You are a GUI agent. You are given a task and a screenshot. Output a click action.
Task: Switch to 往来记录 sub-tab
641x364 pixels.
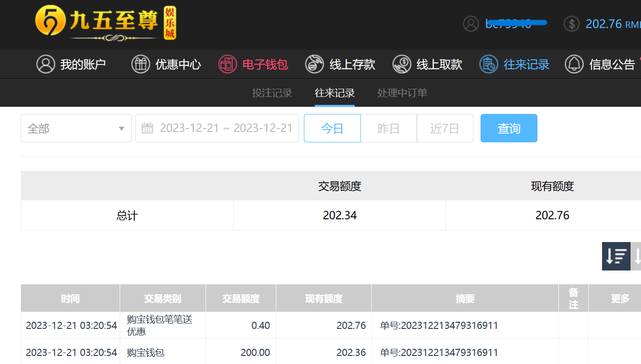coord(335,93)
